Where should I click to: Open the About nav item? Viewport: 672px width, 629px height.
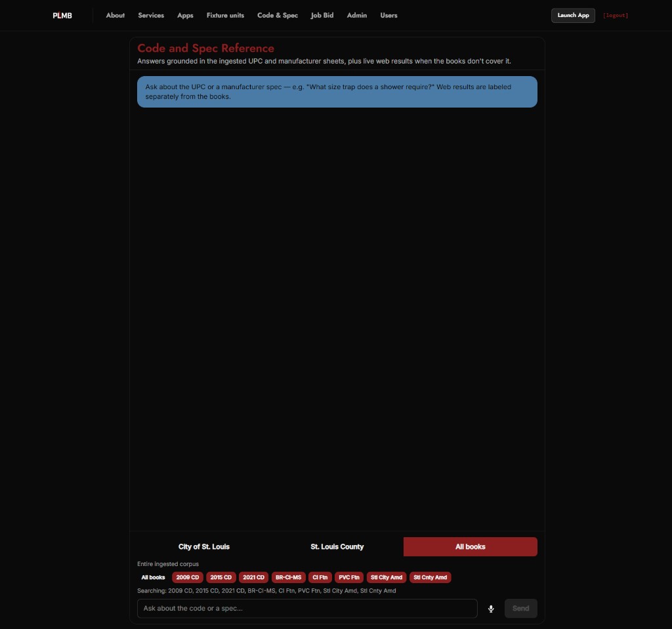[x=115, y=16]
